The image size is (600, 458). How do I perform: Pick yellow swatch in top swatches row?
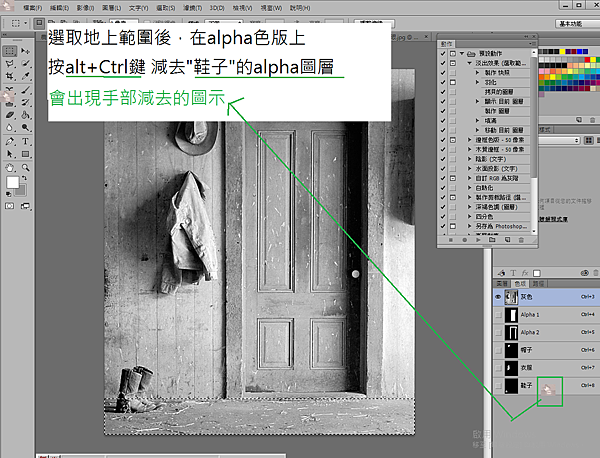tap(562, 51)
